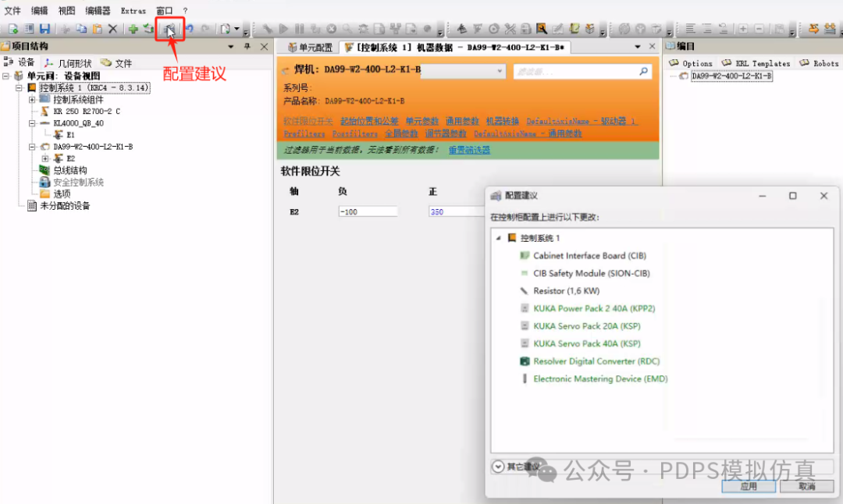Image resolution: width=843 pixels, height=504 pixels.
Task: Open the Options catalog tab
Action: tap(691, 63)
